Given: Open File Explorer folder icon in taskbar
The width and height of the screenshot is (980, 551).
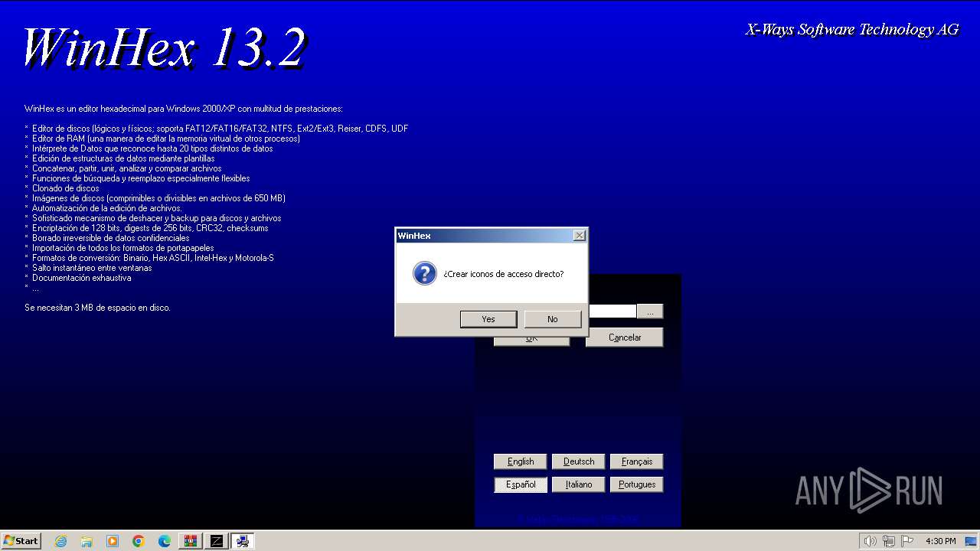Looking at the screenshot, I should coord(87,541).
